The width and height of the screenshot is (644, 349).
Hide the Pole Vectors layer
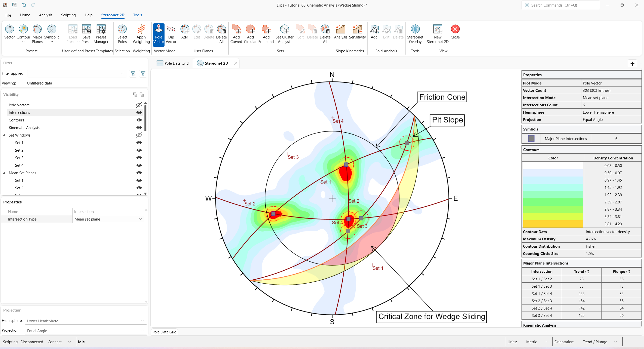click(x=139, y=105)
